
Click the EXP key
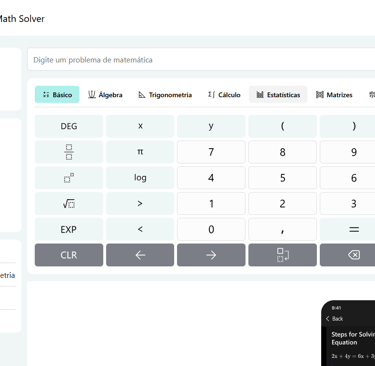(x=69, y=229)
